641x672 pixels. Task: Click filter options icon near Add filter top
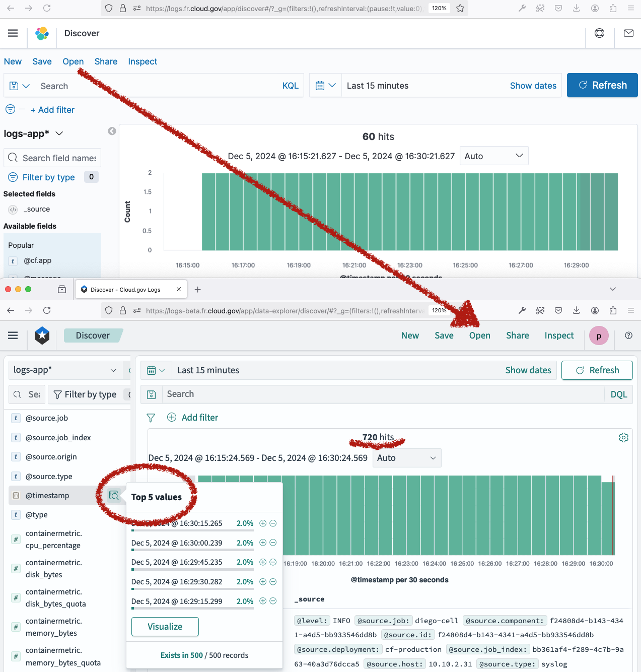[x=10, y=109]
